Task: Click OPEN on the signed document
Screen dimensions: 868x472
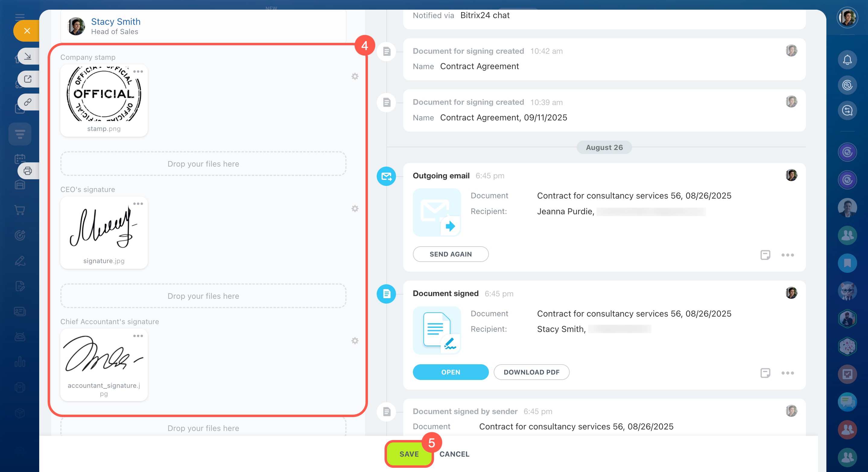Action: point(451,372)
